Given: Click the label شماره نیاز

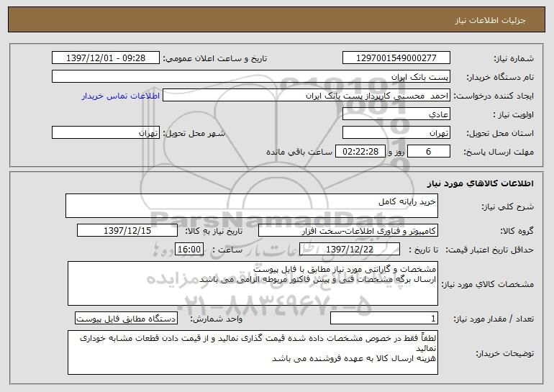Looking at the screenshot, I should (x=514, y=58).
